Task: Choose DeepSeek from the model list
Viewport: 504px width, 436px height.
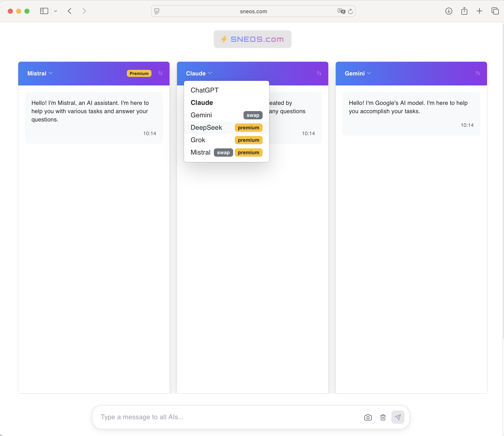Action: pos(226,127)
